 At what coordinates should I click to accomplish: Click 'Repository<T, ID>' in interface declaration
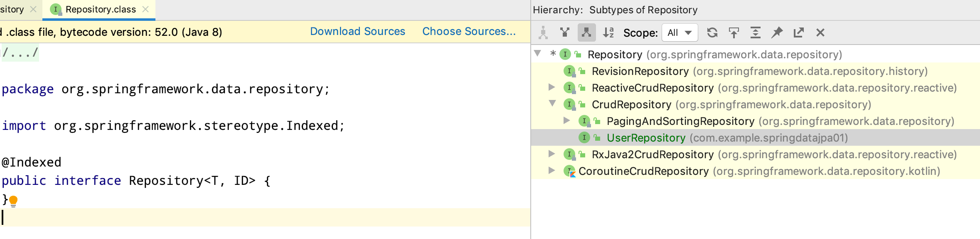click(x=192, y=181)
